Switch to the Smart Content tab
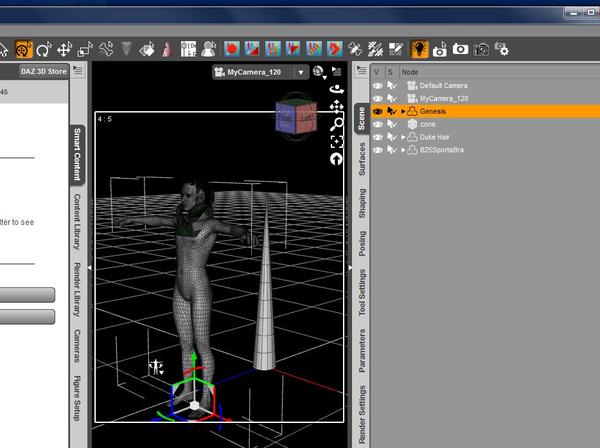 click(x=77, y=154)
